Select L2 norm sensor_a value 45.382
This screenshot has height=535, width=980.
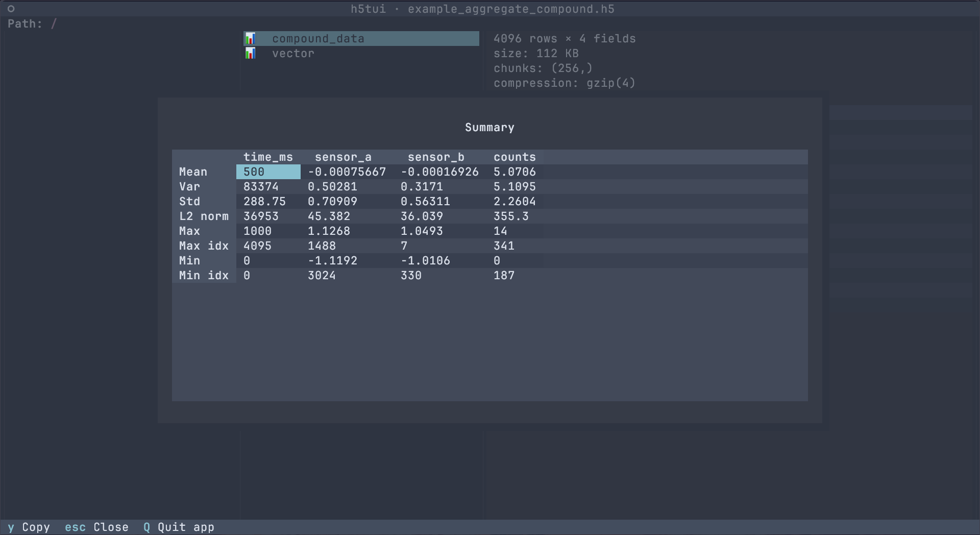329,216
